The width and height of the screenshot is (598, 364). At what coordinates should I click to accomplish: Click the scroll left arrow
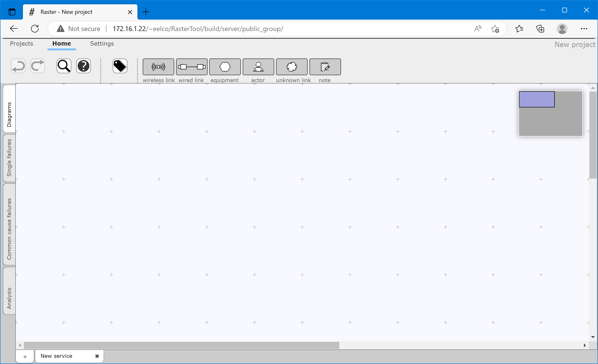[x=20, y=345]
